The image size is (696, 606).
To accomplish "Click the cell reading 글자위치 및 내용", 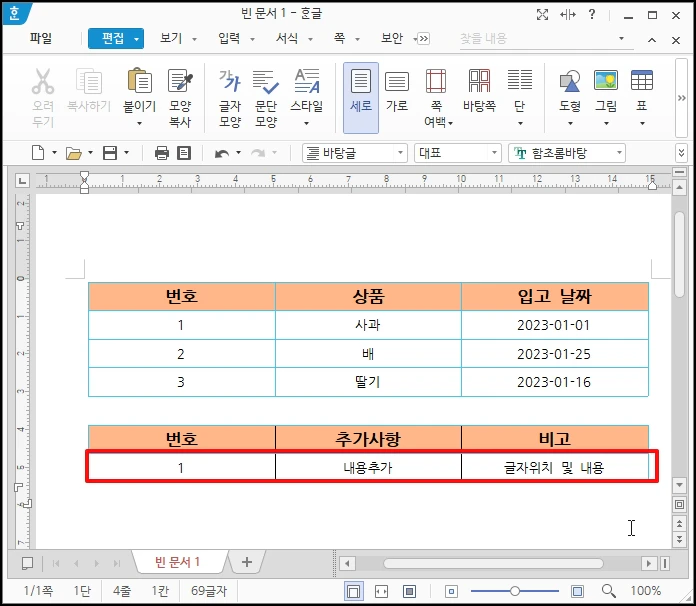I will 554,467.
